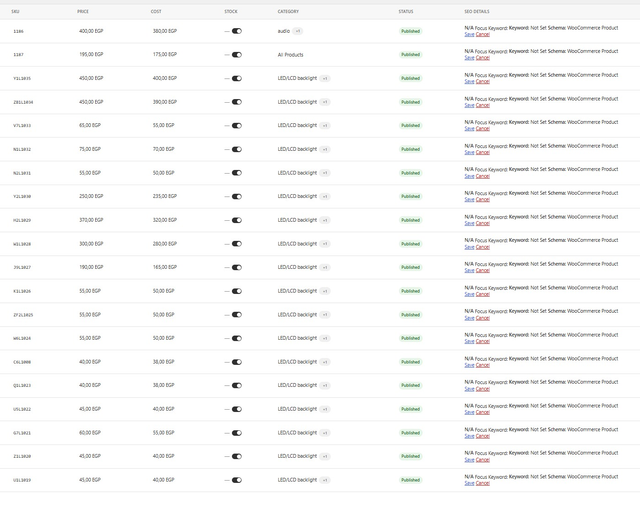The height and width of the screenshot is (506, 640).
Task: Click the audio category label
Action: (284, 31)
